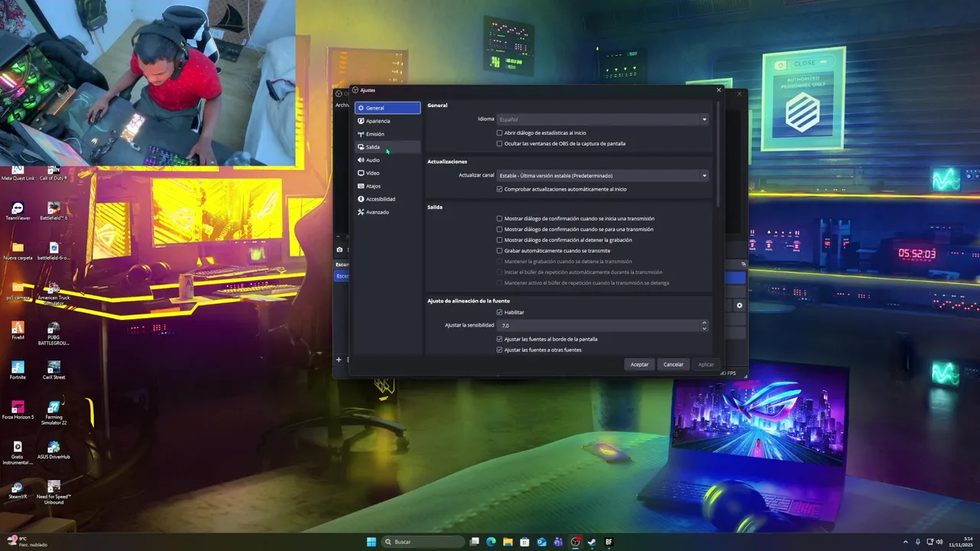Increase the 'Ajustar la sensibilidad' stepper value
The image size is (980, 551).
(704, 323)
